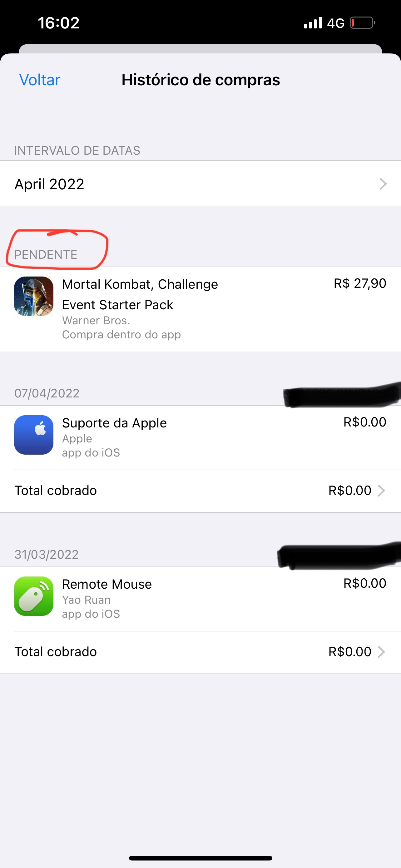Viewport: 401px width, 868px height.
Task: Tap the battery indicator in status bar
Action: (x=362, y=23)
